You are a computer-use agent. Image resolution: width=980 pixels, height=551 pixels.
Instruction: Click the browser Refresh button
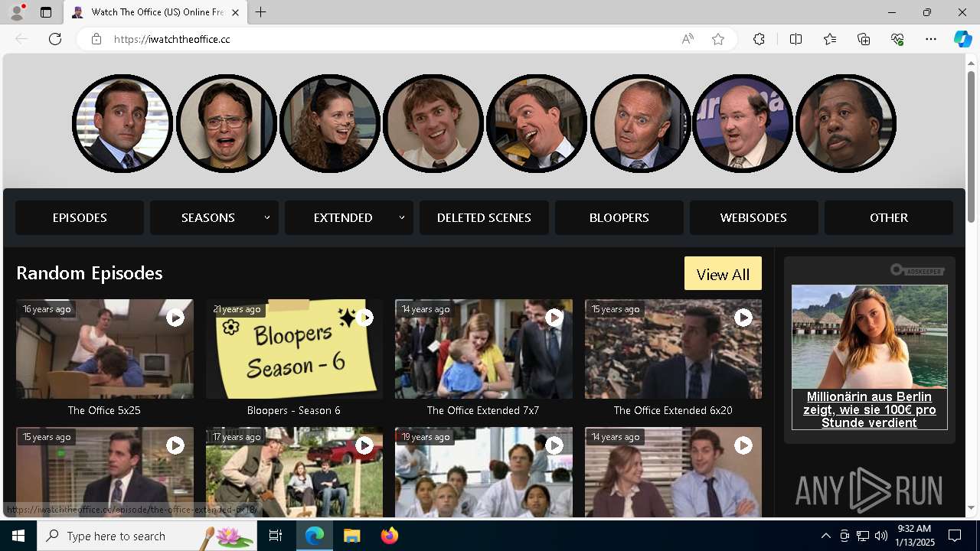55,39
